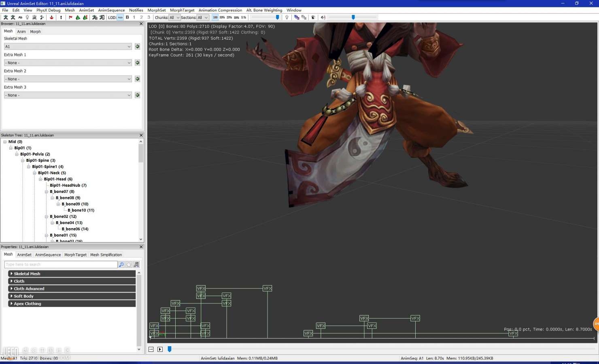This screenshot has width=599, height=364.
Task: Open the PhysX Debug menu
Action: click(x=48, y=10)
